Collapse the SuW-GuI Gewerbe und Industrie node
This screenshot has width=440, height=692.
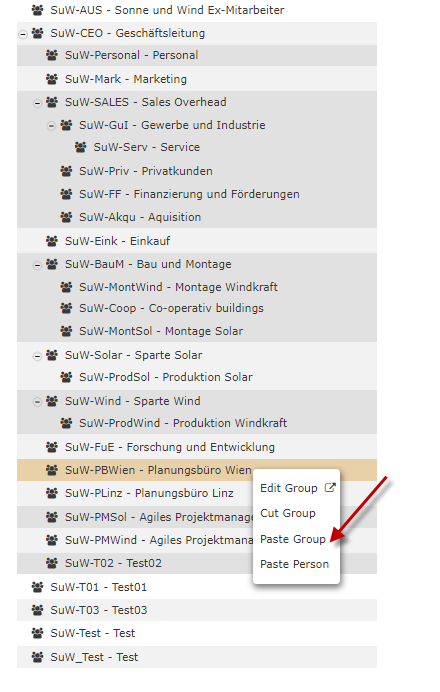pos(51,126)
